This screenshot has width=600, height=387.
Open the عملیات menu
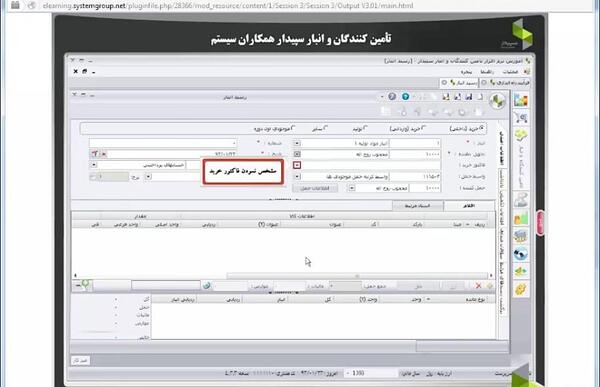[510, 72]
